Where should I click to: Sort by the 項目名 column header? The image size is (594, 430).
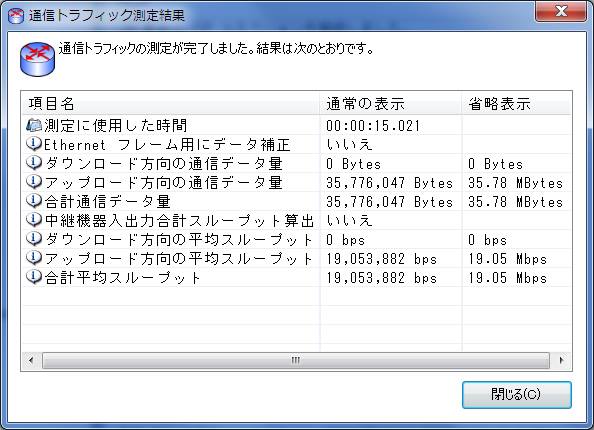(x=170, y=103)
